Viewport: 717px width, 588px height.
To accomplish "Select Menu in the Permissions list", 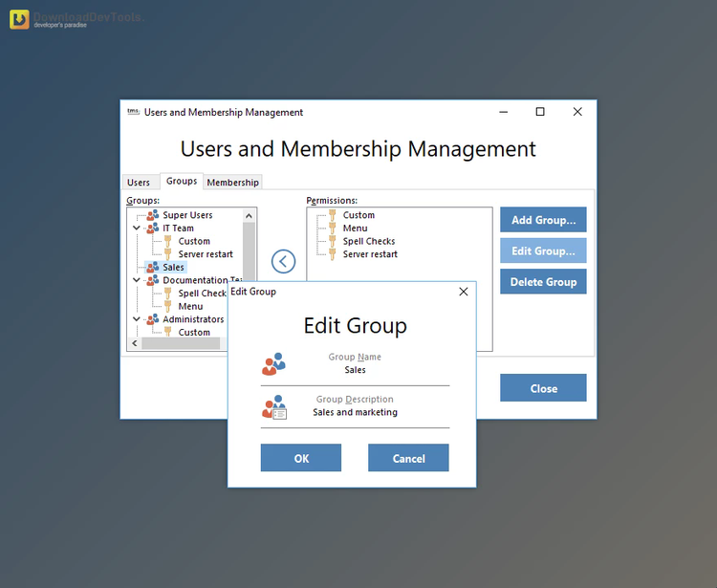I will [356, 228].
